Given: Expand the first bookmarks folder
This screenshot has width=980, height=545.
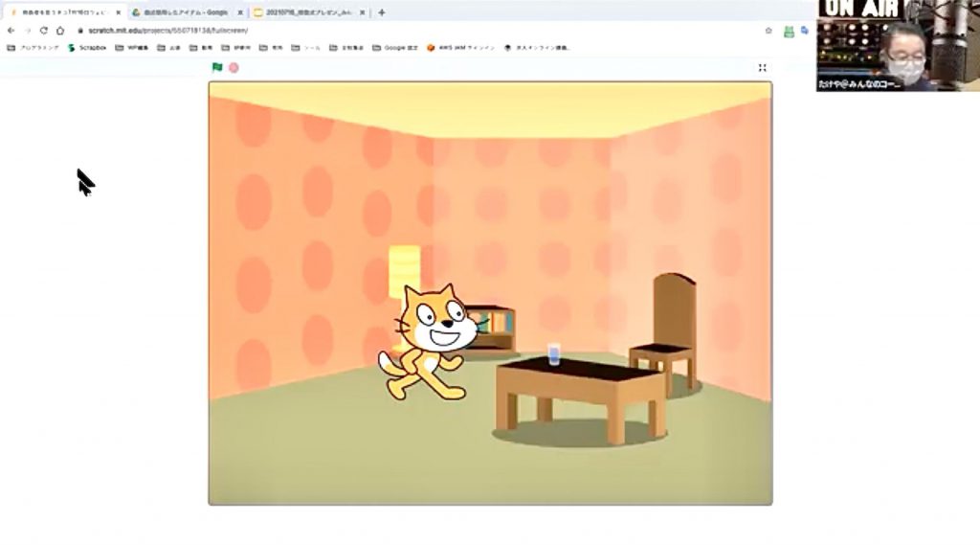Looking at the screenshot, I should pos(33,48).
